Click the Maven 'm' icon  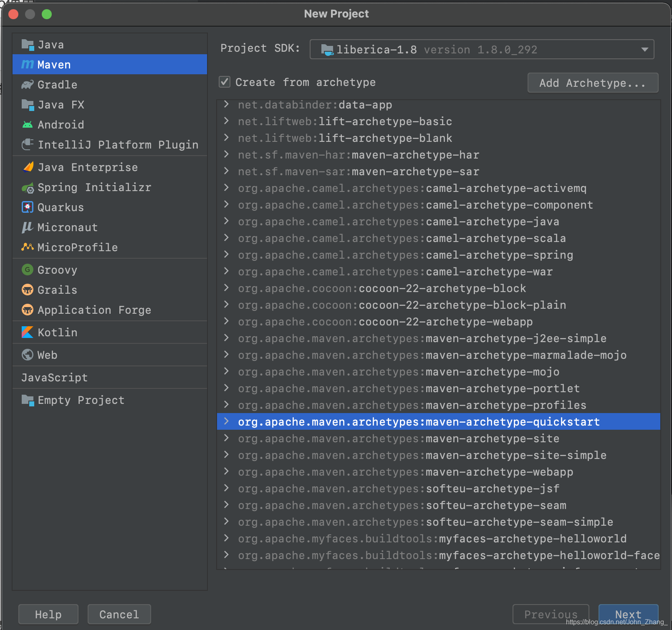[x=28, y=64]
